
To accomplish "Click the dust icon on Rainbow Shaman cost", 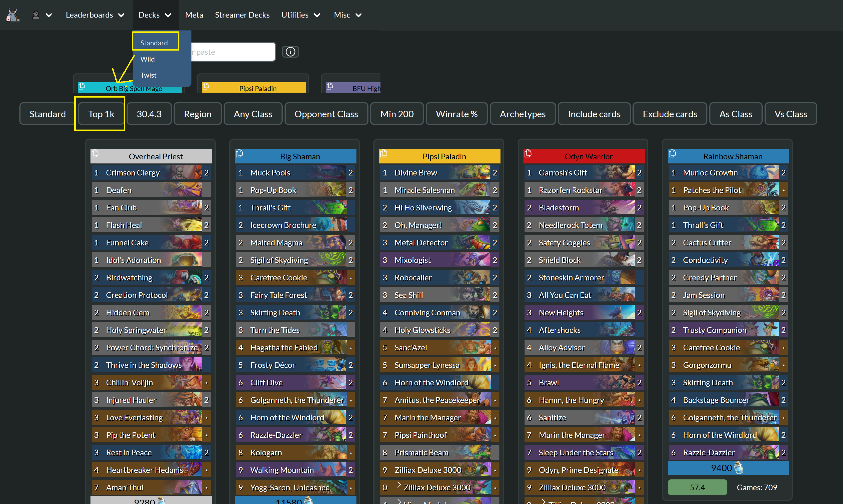I will click(x=739, y=468).
